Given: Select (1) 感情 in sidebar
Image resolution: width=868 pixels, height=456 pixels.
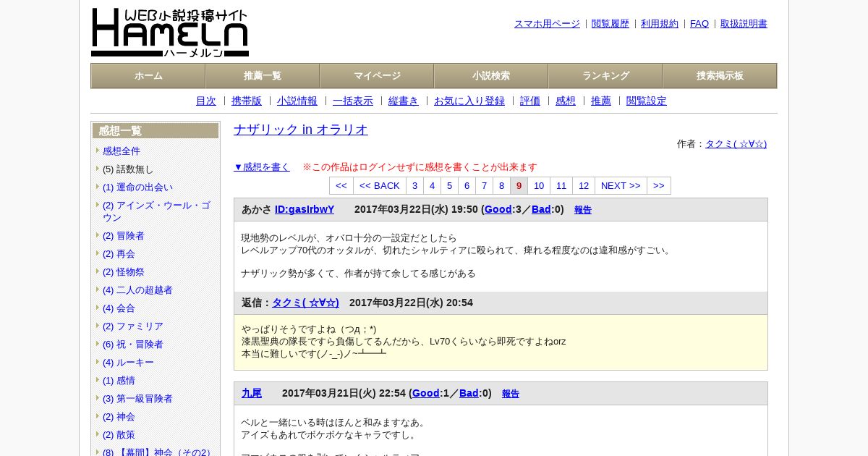Looking at the screenshot, I should (x=119, y=381).
